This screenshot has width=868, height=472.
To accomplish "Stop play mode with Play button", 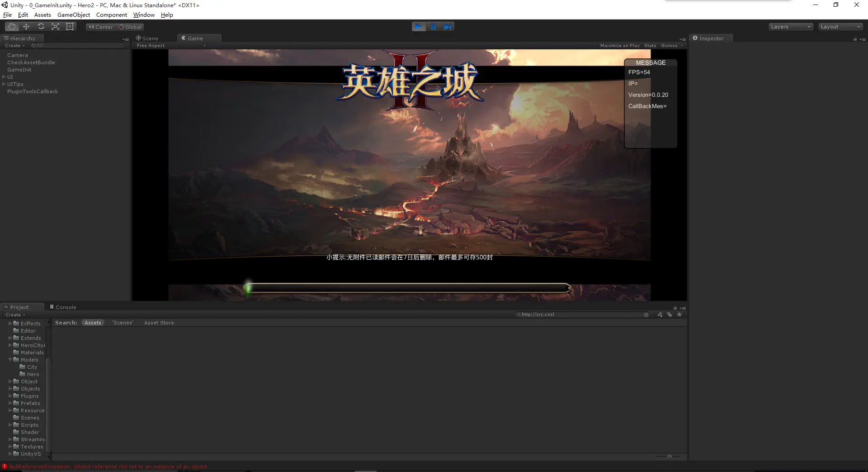I will (419, 27).
